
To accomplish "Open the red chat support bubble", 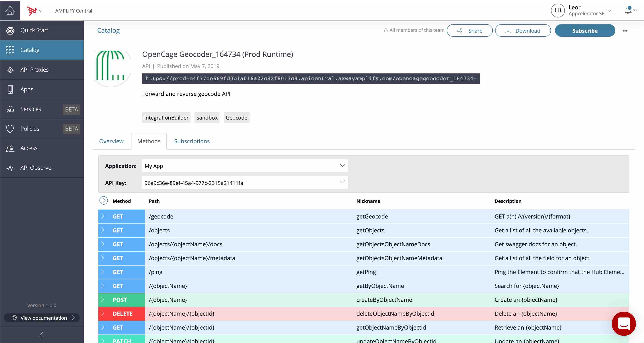I will [624, 324].
